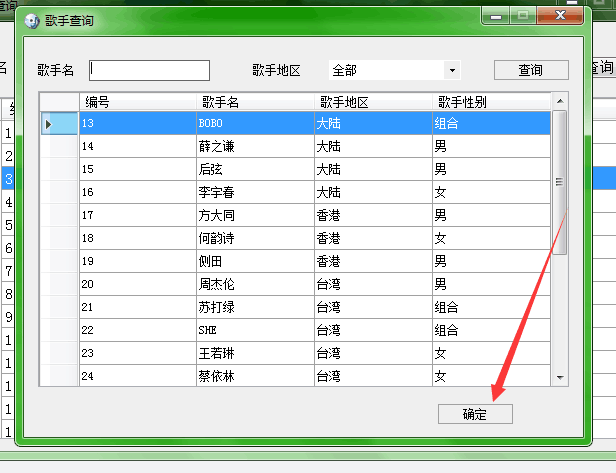Click the 查询 button in the background window

click(x=603, y=68)
